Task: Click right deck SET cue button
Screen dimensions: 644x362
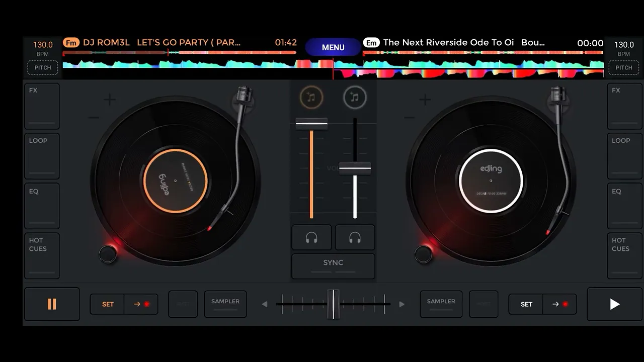Action: (526, 304)
